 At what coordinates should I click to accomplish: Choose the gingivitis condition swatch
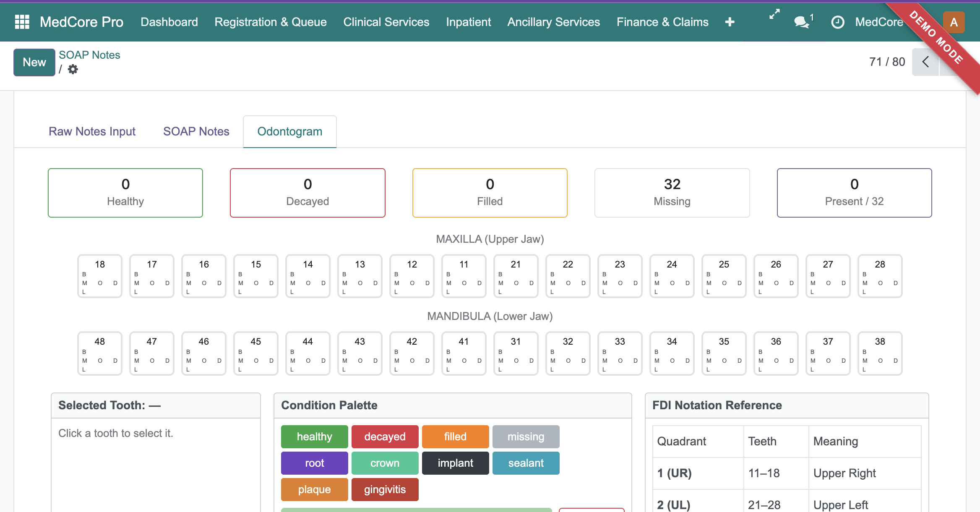[385, 489]
